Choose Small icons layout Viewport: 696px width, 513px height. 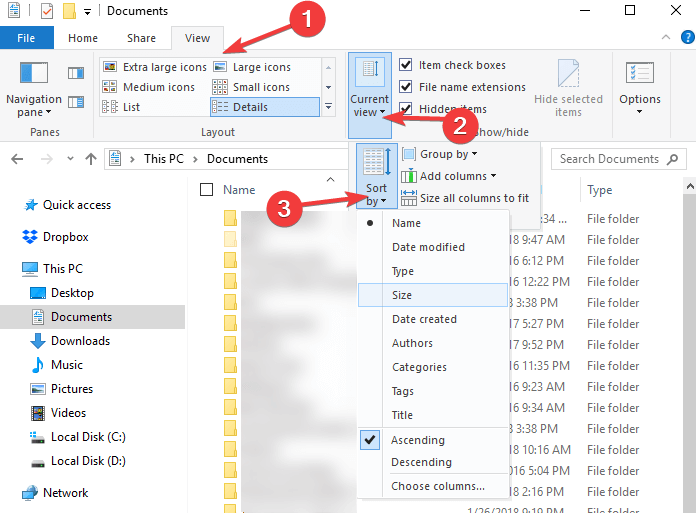coord(251,87)
